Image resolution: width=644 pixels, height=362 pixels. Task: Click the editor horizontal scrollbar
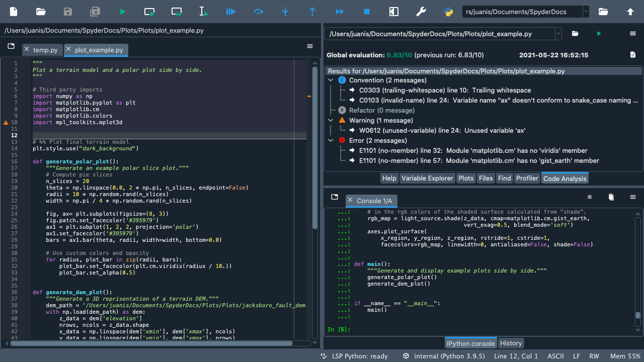pos(151,343)
